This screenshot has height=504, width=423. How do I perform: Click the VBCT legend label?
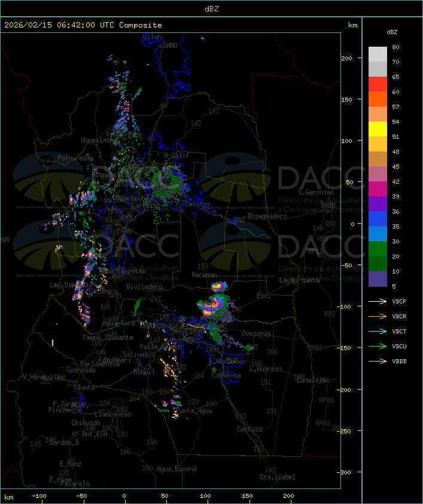399,331
